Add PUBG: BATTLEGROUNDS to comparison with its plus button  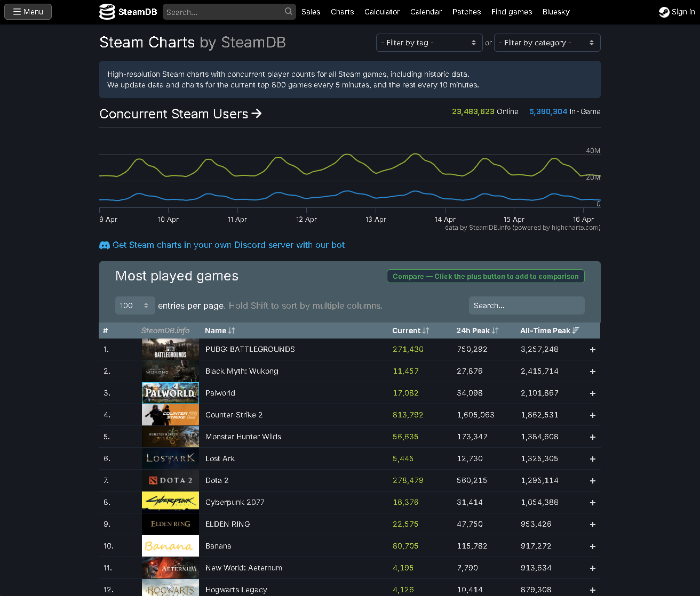coord(592,350)
